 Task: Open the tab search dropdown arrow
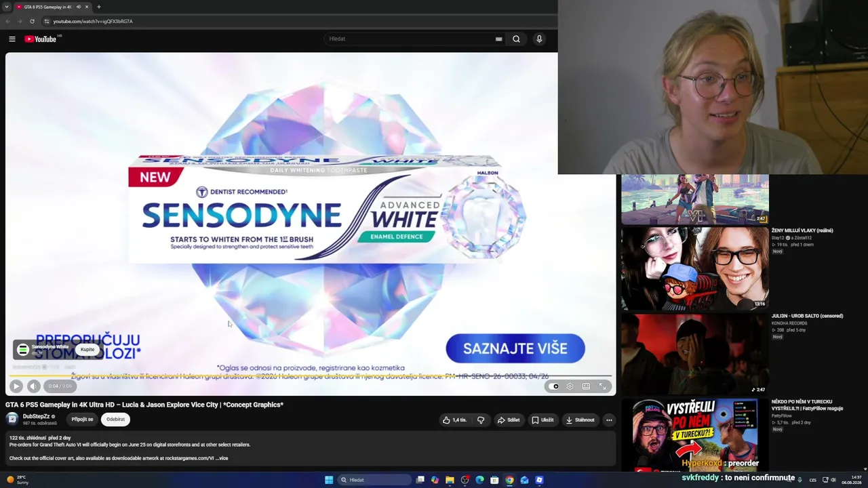coord(6,7)
